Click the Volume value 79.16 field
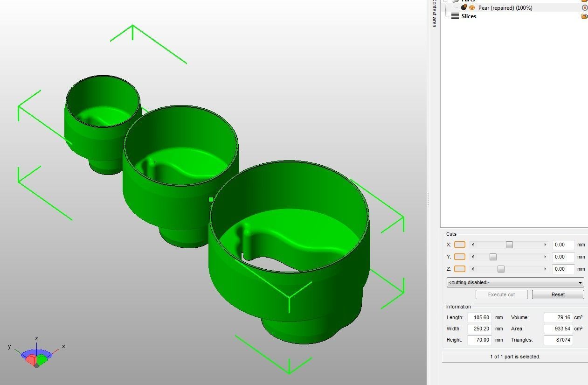Viewport: 588px width, 385px height. (558, 317)
